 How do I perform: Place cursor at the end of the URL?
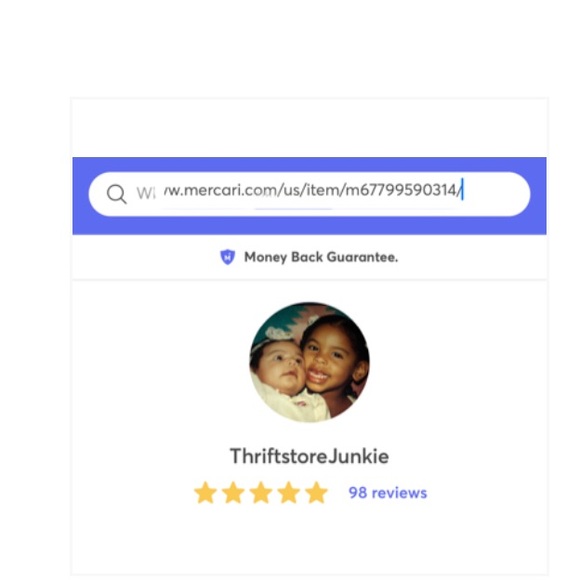[462, 190]
